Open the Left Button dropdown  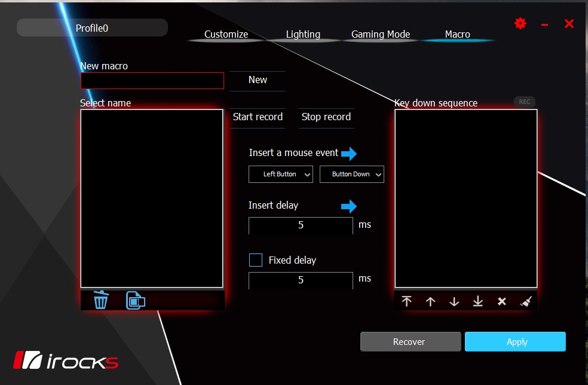(280, 174)
